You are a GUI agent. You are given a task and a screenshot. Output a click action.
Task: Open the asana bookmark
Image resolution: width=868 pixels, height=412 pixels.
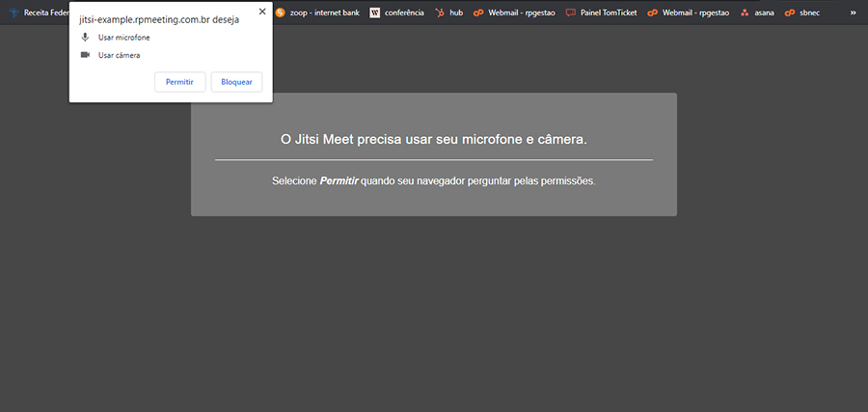point(757,13)
